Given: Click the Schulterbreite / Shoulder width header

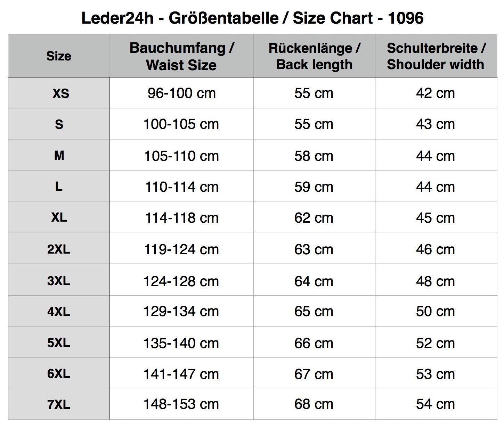Looking at the screenshot, I should (x=436, y=56).
